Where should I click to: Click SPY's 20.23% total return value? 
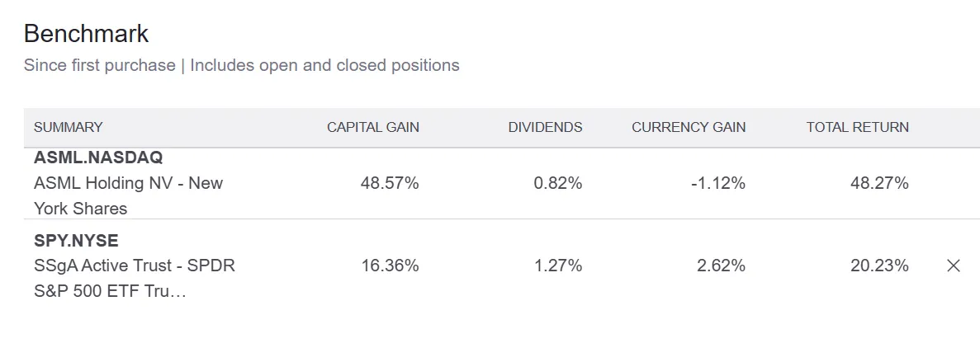879,266
